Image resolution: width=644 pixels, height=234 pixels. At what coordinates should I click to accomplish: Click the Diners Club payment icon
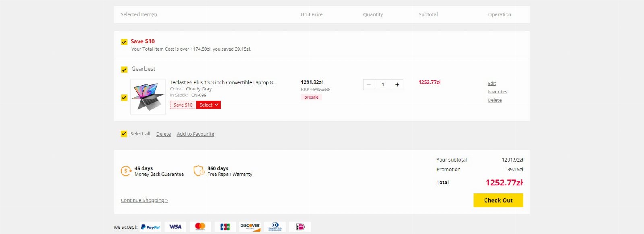[275, 227]
